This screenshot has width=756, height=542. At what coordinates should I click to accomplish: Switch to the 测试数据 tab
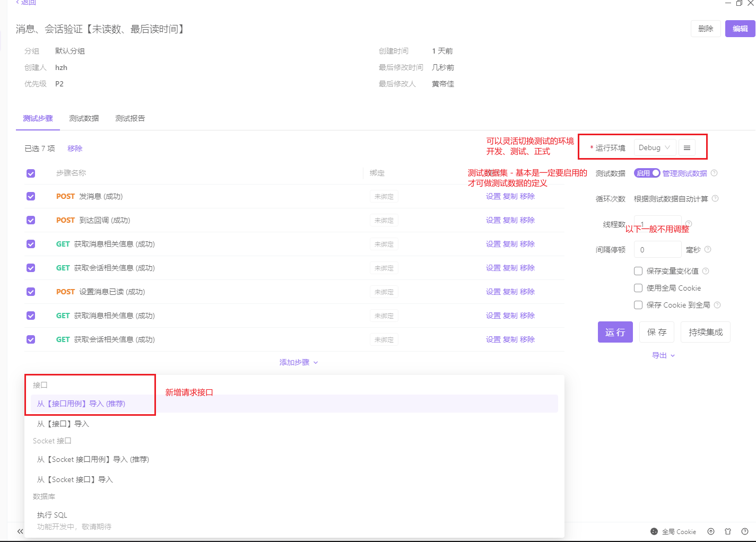[84, 118]
